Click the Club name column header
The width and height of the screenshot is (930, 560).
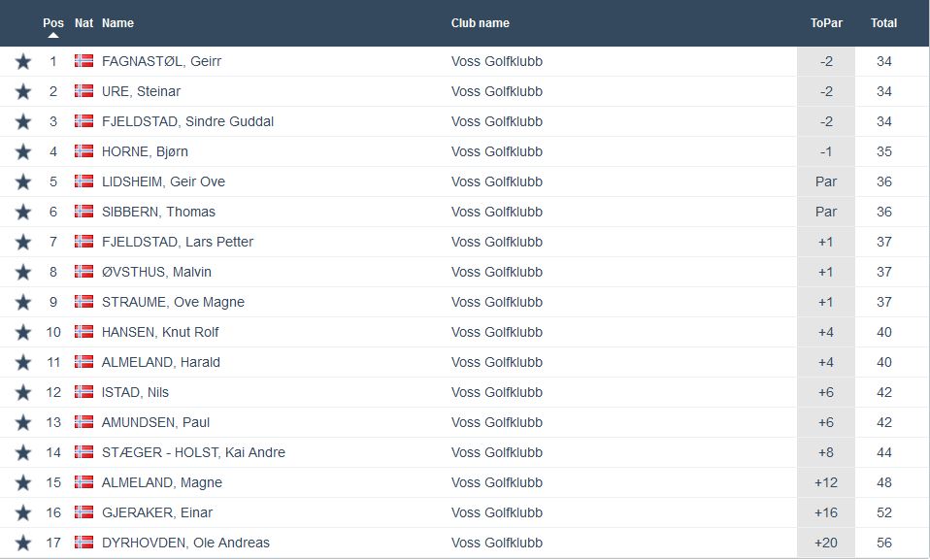480,22
